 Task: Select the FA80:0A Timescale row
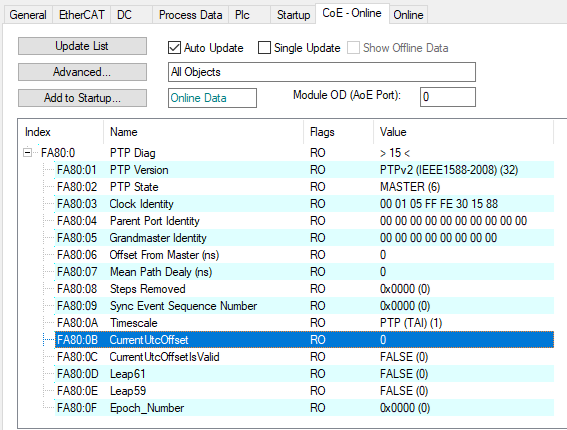[x=304, y=323]
